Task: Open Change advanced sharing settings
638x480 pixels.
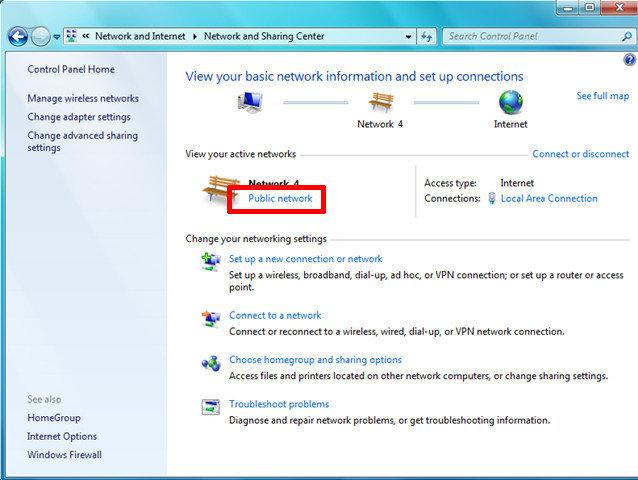Action: (x=83, y=141)
